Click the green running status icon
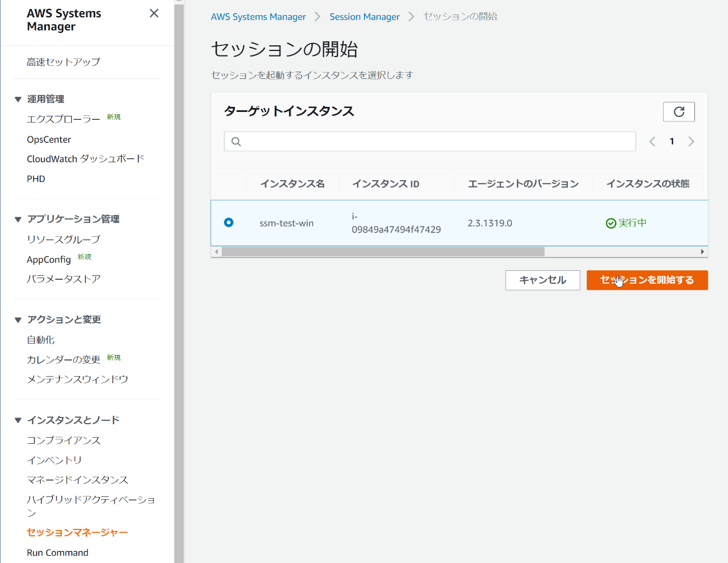728x563 pixels. 611,223
